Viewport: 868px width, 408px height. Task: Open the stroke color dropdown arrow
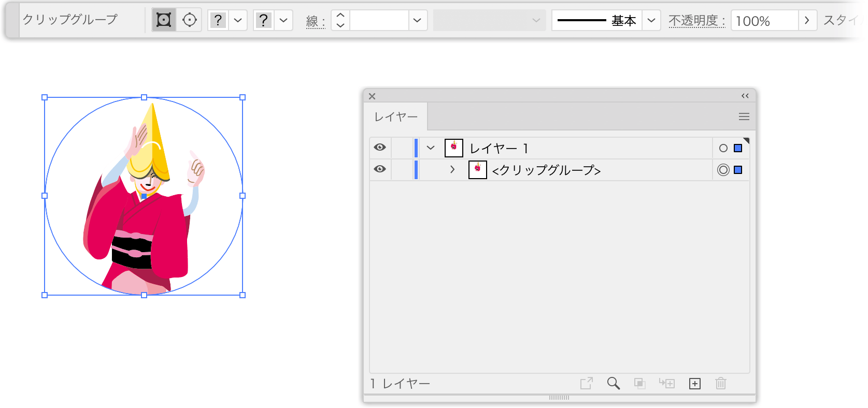(283, 20)
